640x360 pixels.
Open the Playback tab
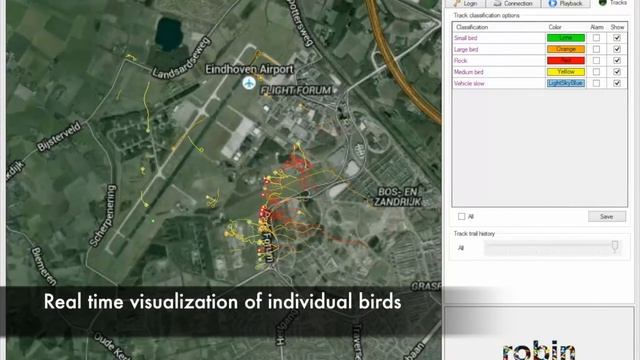coord(565,3)
